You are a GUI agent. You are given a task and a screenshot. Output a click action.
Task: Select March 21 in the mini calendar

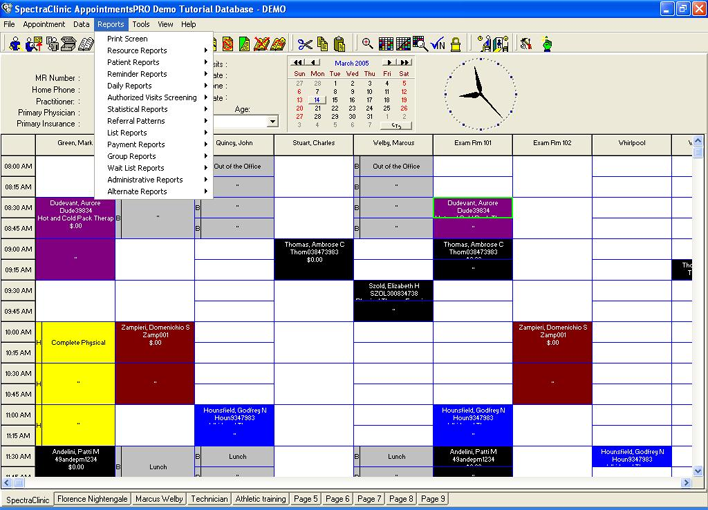point(317,108)
